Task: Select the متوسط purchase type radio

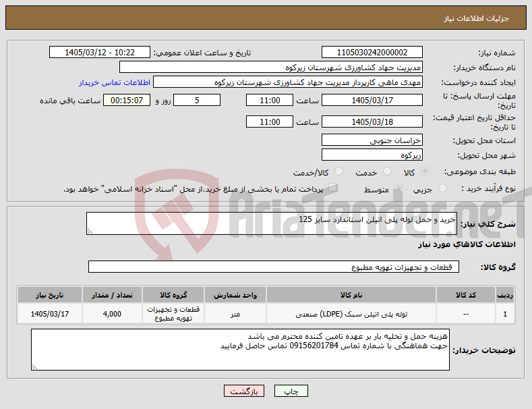Action: click(x=398, y=188)
